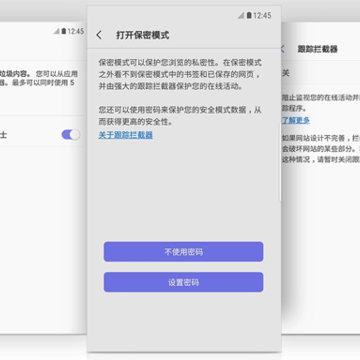
Task: Tap battery icon in center status bar
Action: click(x=249, y=15)
